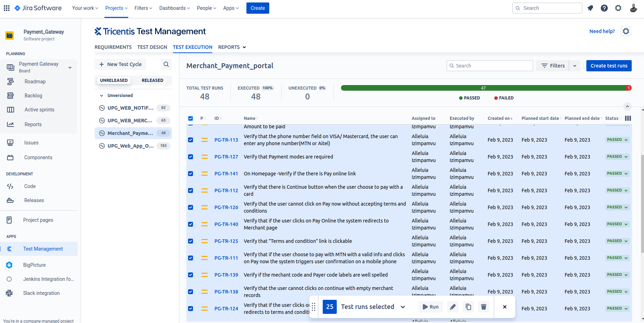Switch to Test Design tab

152,47
